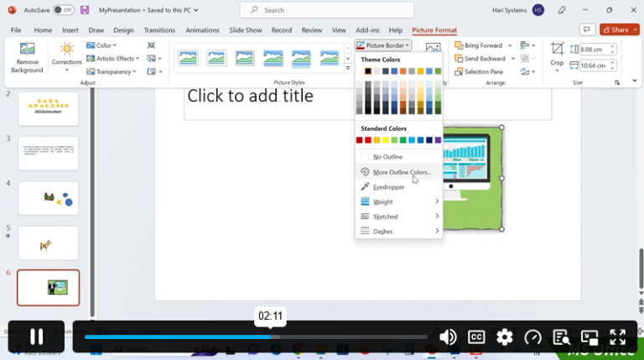Screen dimensions: 644x360
Task: Pick the yellow standard color swatch
Action: tap(385, 140)
